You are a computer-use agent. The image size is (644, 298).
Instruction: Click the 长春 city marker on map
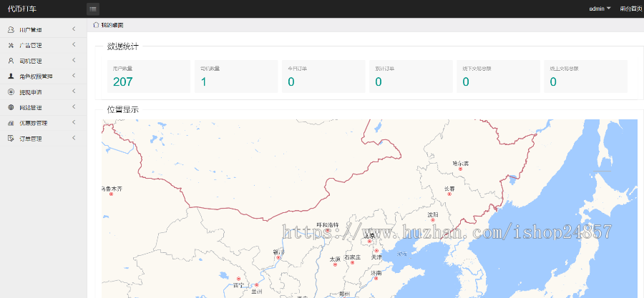(x=449, y=194)
